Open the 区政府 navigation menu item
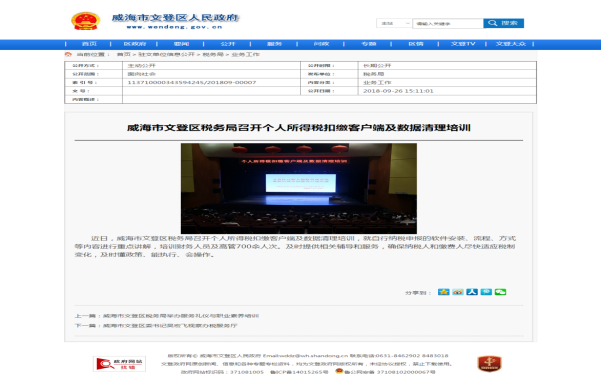 135,44
